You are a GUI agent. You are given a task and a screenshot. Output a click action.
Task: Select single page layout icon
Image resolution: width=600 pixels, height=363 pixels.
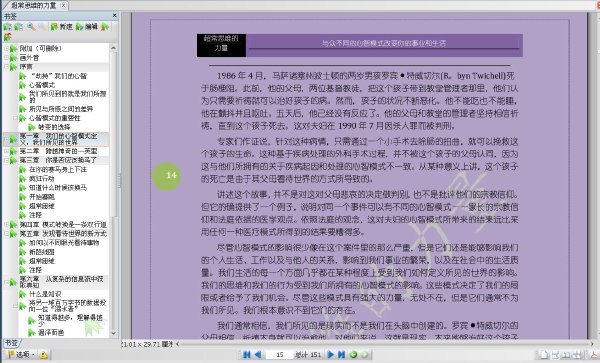point(545,355)
